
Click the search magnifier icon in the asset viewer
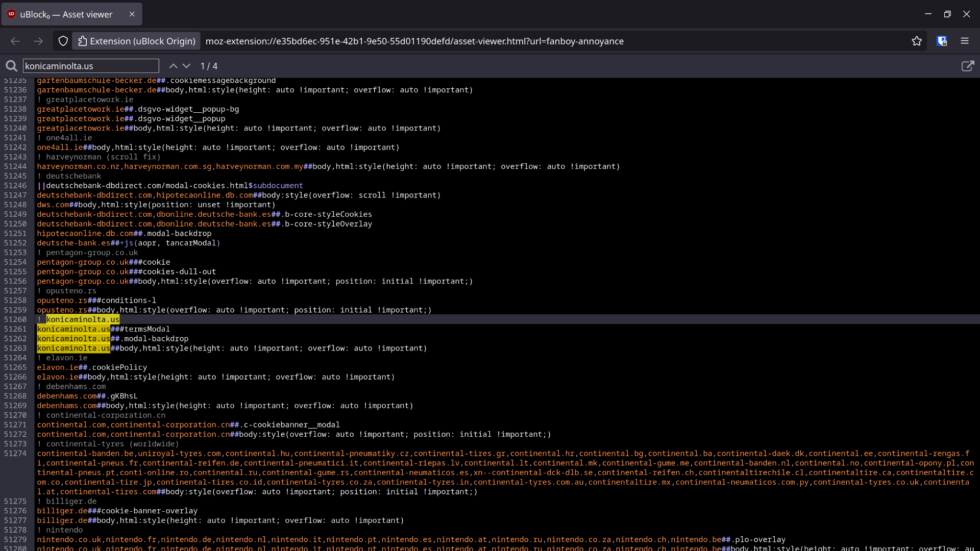[11, 66]
